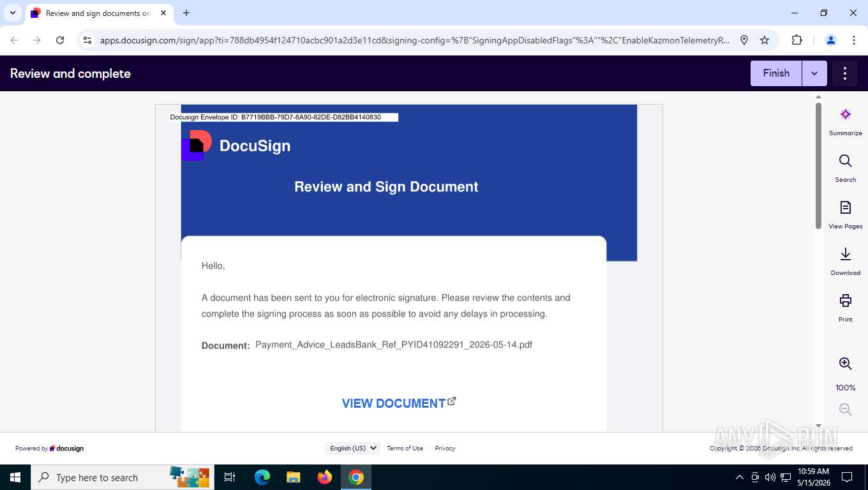Image resolution: width=868 pixels, height=490 pixels.
Task: Download the document
Action: tap(845, 262)
